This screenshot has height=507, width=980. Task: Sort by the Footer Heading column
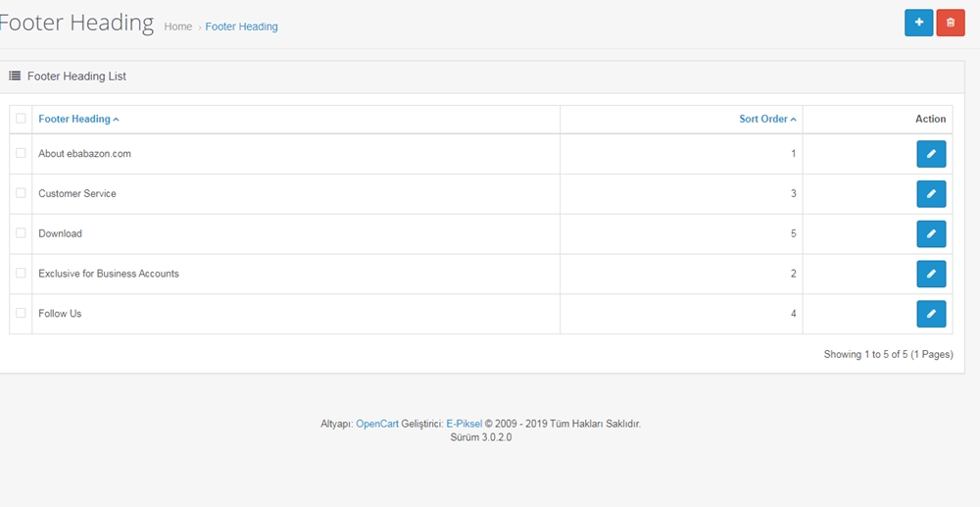pyautogui.click(x=78, y=119)
